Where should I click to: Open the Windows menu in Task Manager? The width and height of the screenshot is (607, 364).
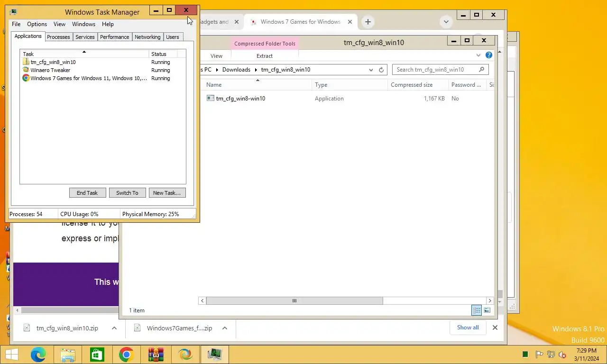(x=84, y=24)
